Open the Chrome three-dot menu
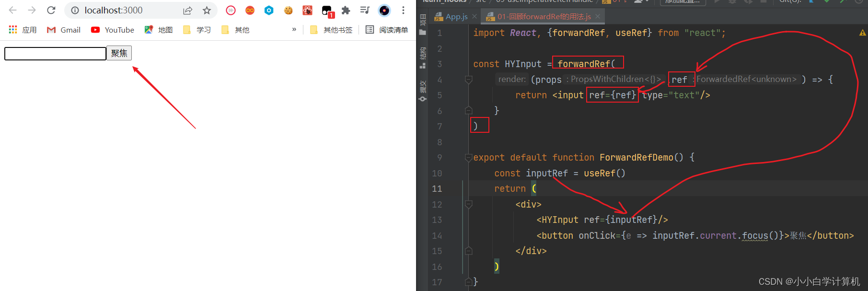This screenshot has width=868, height=291. (403, 10)
